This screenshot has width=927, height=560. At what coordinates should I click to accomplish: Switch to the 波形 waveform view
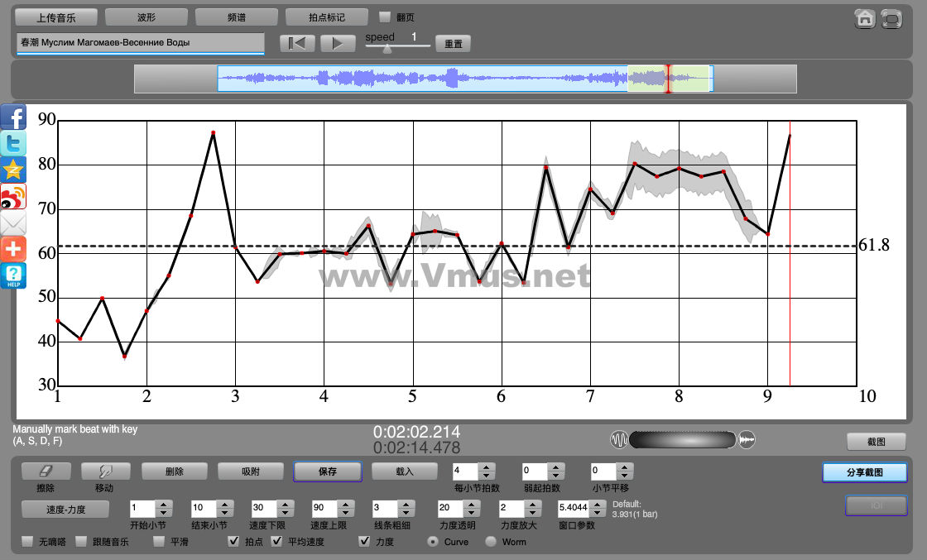pyautogui.click(x=146, y=17)
